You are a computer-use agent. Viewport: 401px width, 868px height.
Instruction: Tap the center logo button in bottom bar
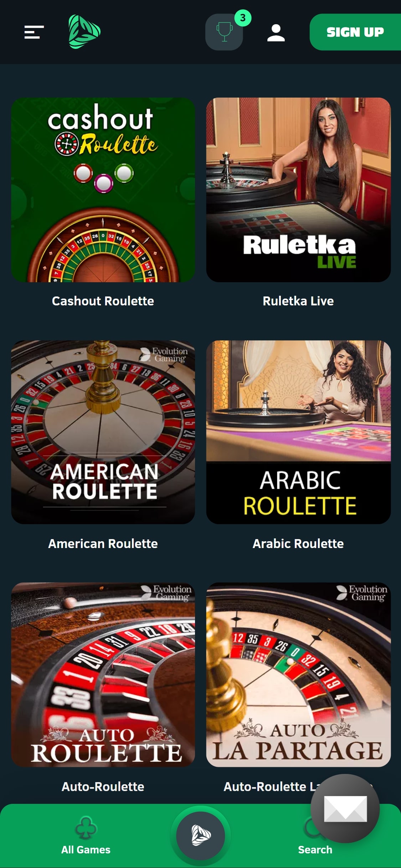click(x=201, y=836)
